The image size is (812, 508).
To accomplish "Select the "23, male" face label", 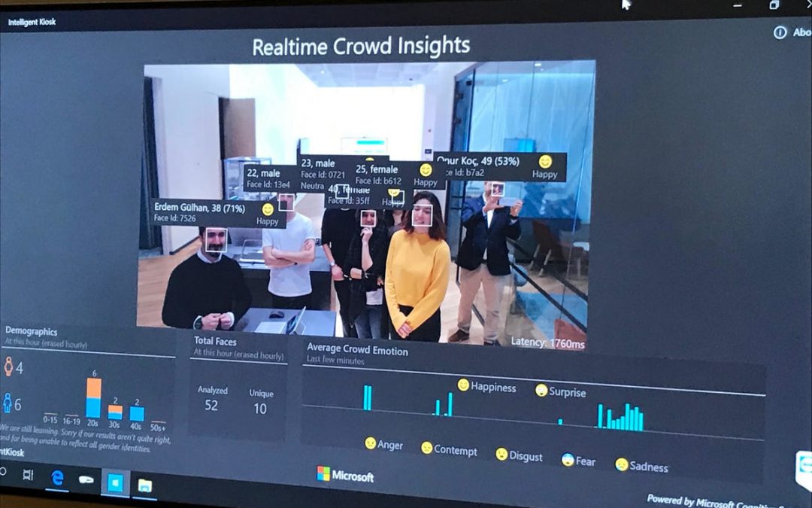I will coord(318,163).
